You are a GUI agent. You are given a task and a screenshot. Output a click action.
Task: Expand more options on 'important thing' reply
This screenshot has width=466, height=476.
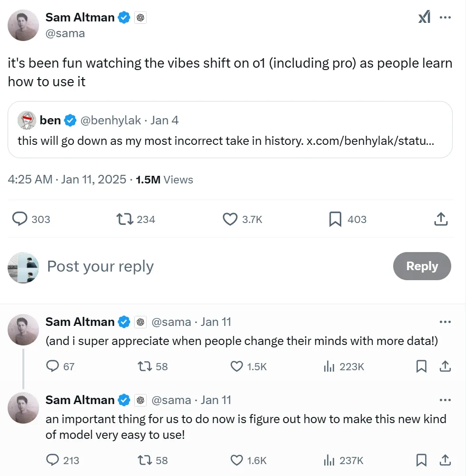coord(445,400)
